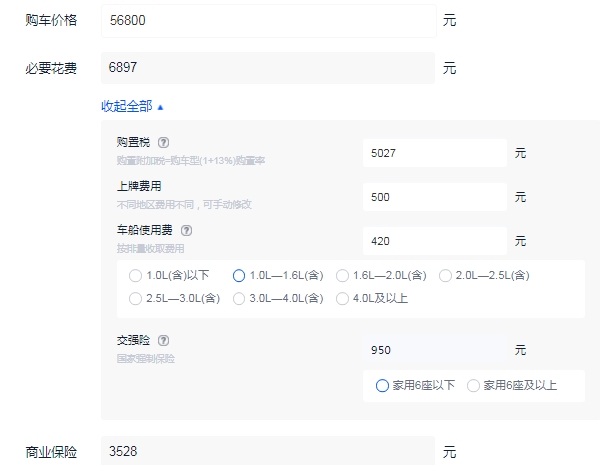Viewport: 600px width, 465px height.
Task: Select 1.6L—2.0L(含) displacement option
Action: [343, 275]
